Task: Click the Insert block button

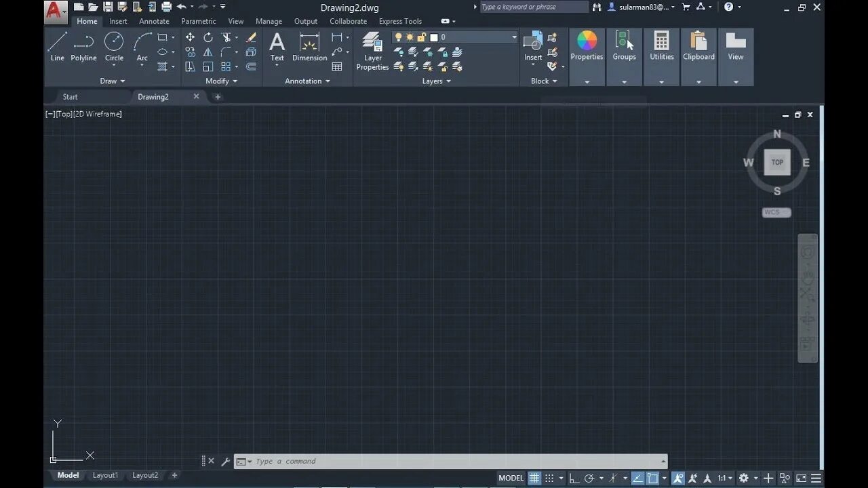Action: coord(533,44)
